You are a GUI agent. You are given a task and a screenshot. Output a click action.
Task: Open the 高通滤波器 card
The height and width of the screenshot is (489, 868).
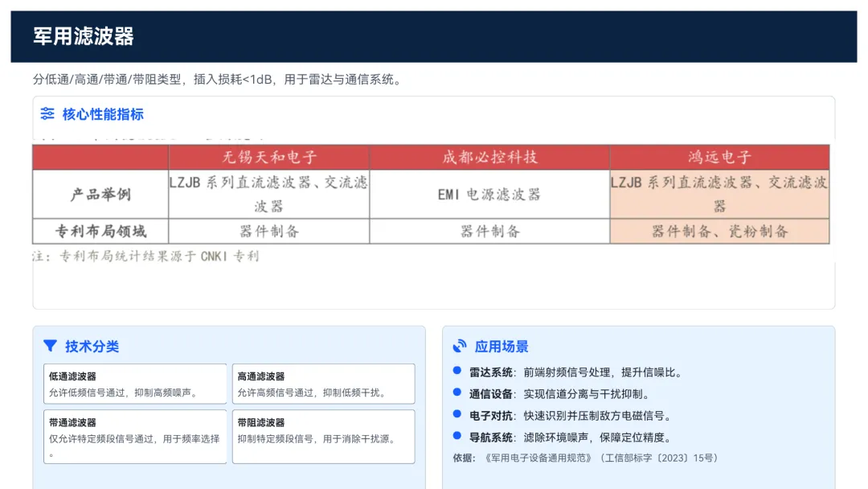point(323,384)
